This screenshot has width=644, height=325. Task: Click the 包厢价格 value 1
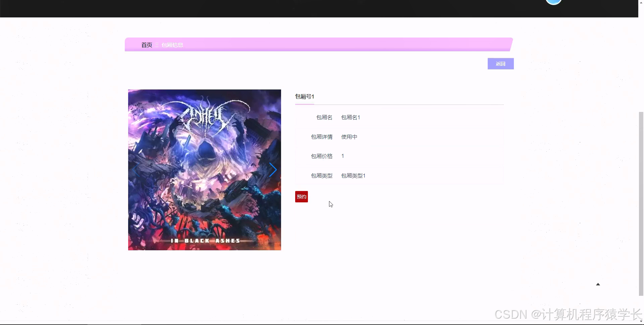(x=342, y=156)
